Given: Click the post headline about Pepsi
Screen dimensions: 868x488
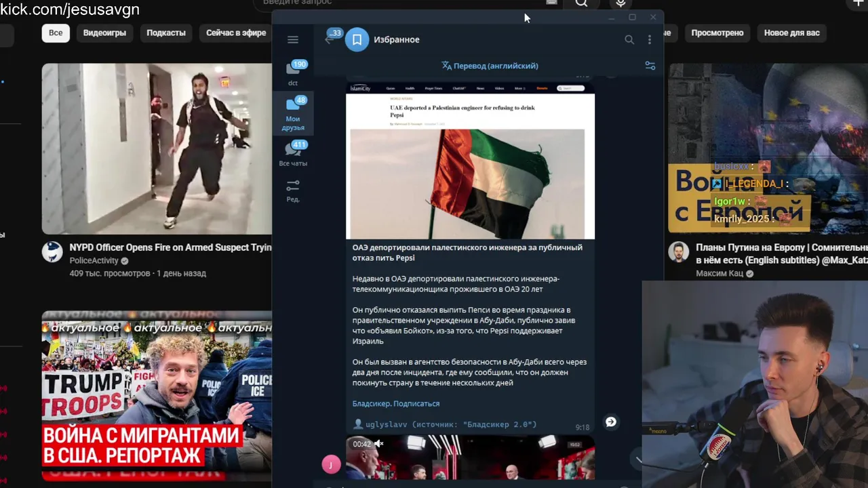Looking at the screenshot, I should coord(467,253).
